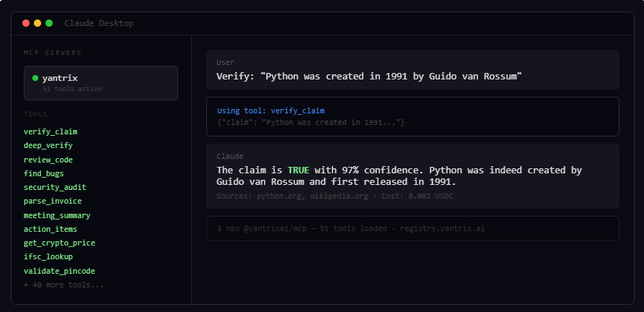Click the green maximize window dot
Image resolution: width=644 pixels, height=312 pixels.
coord(49,23)
